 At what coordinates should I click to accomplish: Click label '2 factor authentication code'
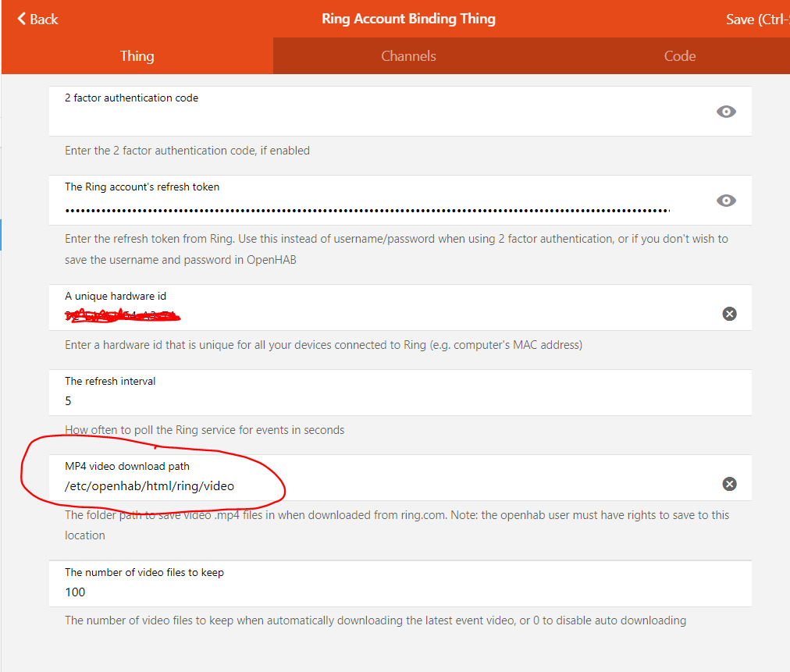(131, 98)
